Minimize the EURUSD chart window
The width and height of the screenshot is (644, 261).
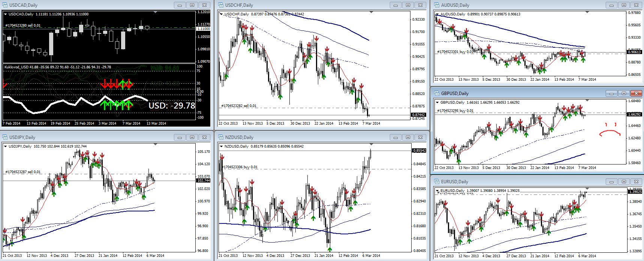(x=612, y=182)
